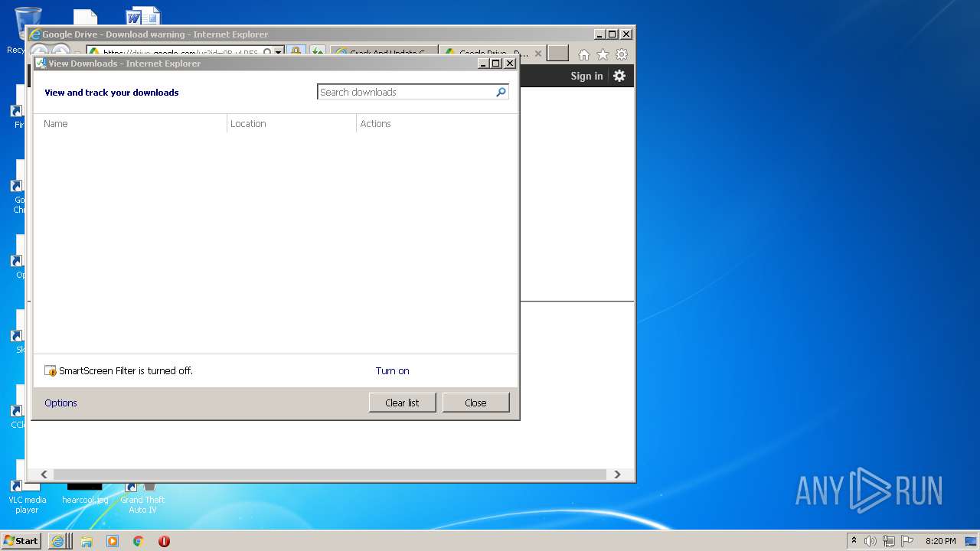Click the Close button in View Downloads

tap(475, 403)
